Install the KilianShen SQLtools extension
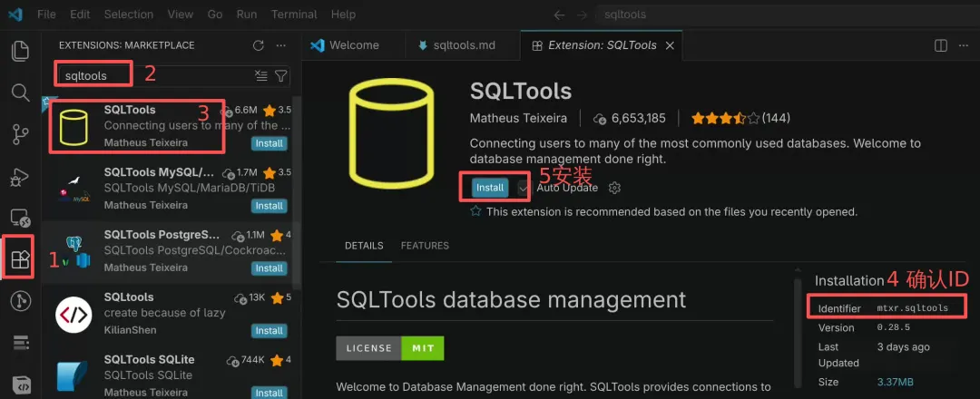The image size is (980, 399). point(269,331)
